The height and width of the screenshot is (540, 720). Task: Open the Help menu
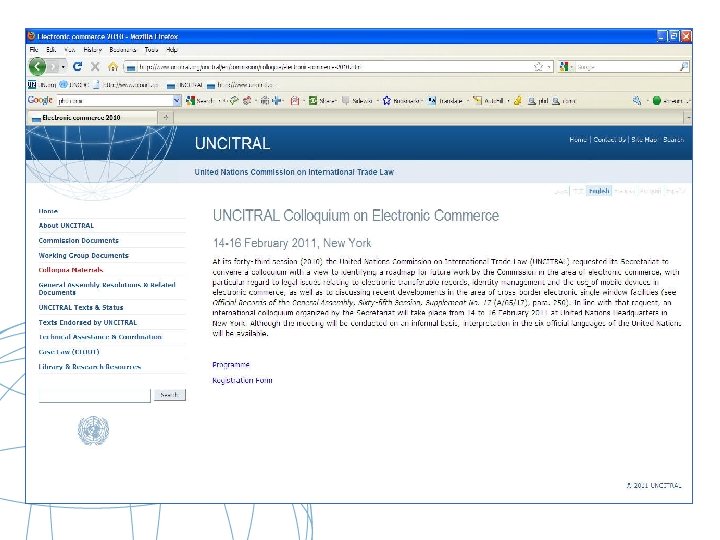pyautogui.click(x=172, y=50)
